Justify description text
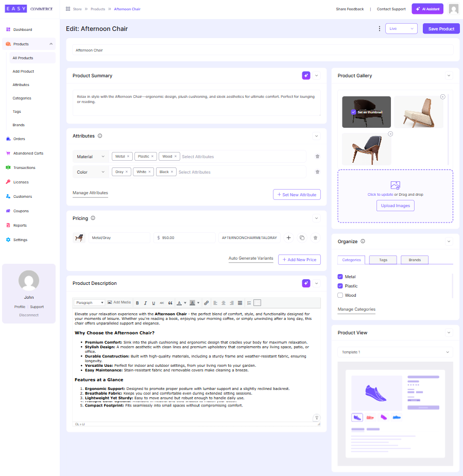 point(240,303)
